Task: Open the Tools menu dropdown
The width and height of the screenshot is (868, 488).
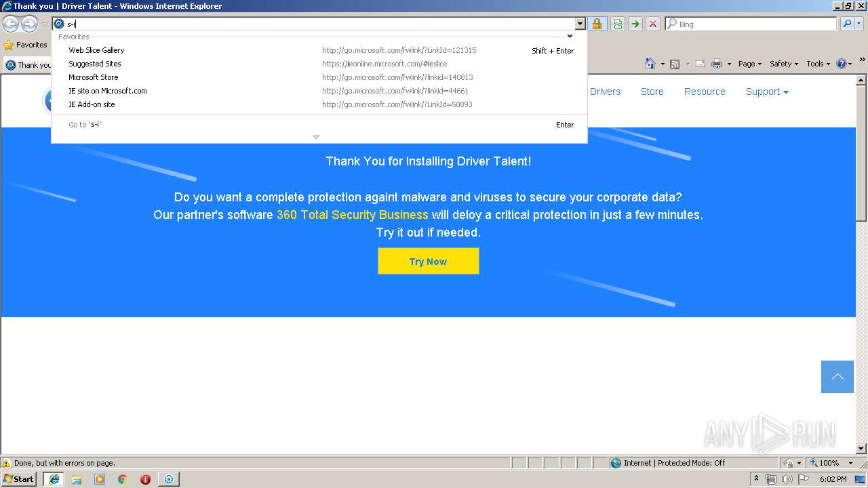Action: click(818, 64)
